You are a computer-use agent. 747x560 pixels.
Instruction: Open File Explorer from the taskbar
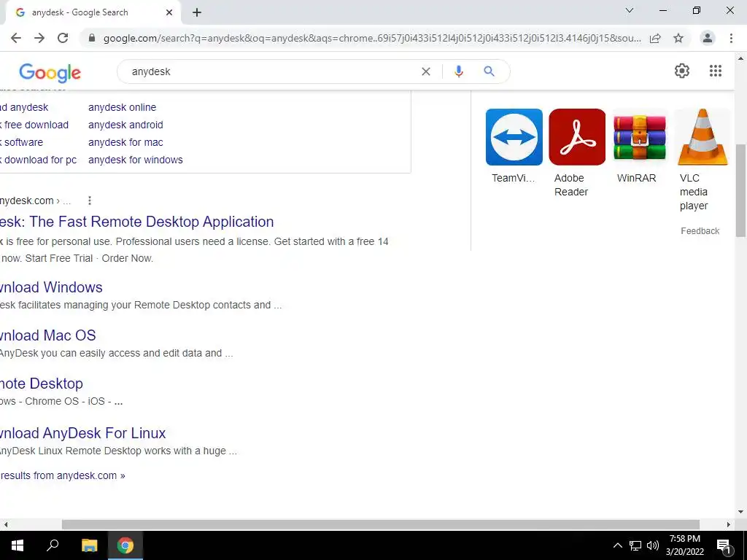(89, 545)
